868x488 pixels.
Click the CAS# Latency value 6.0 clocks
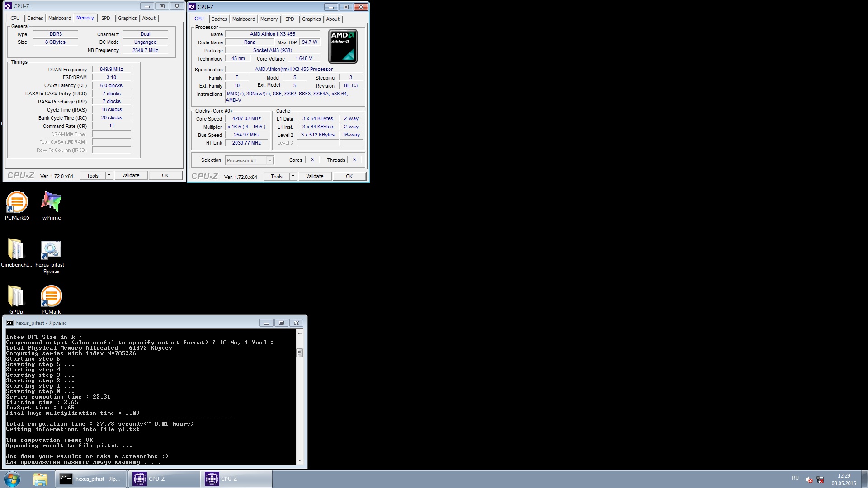pos(111,85)
